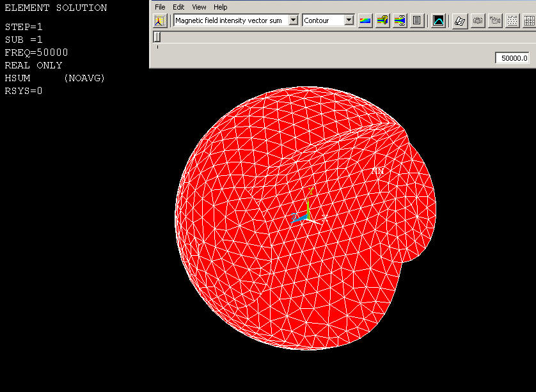Click the plot contour results icon
The width and height of the screenshot is (536, 392).
point(365,20)
